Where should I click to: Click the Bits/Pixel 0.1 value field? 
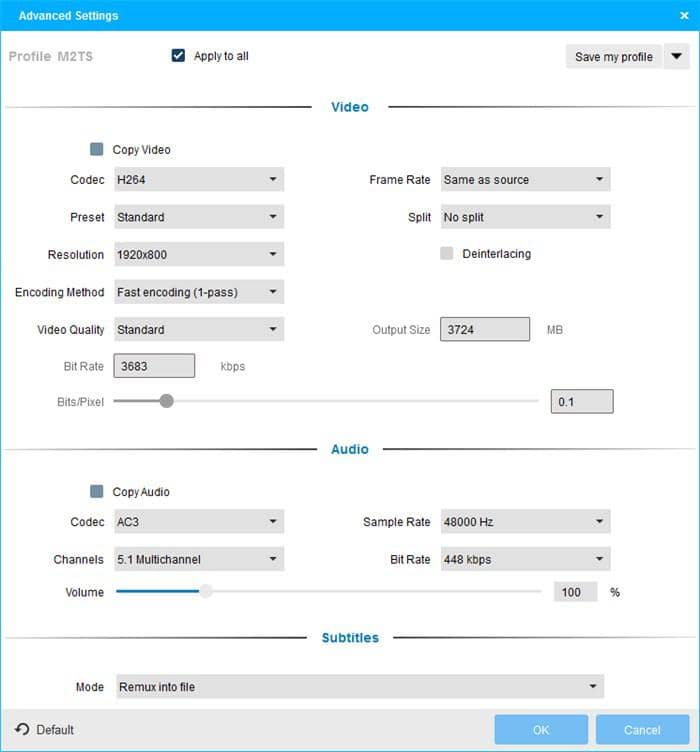click(x=582, y=401)
